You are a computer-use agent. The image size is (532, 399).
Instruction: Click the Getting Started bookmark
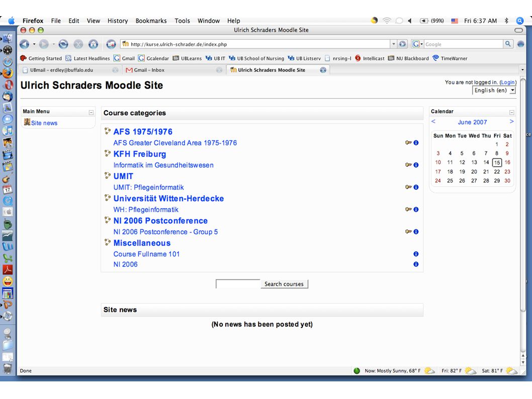(x=41, y=58)
